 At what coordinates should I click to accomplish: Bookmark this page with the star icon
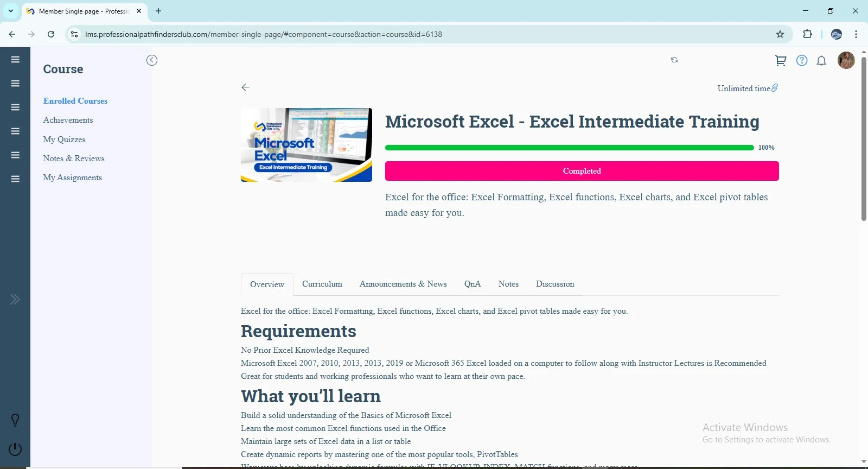(x=780, y=34)
